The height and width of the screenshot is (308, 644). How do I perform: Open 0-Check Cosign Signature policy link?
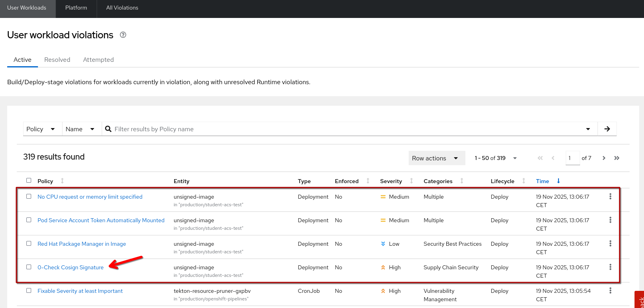pyautogui.click(x=70, y=267)
